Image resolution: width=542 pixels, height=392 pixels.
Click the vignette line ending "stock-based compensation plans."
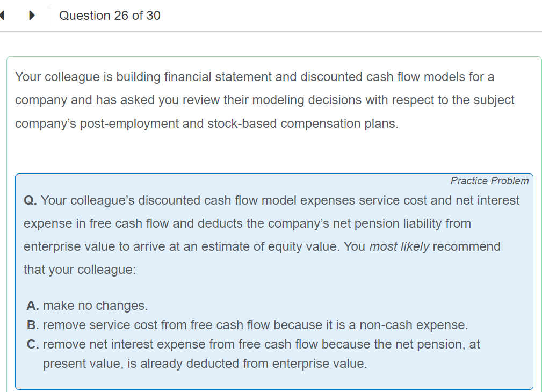click(207, 124)
